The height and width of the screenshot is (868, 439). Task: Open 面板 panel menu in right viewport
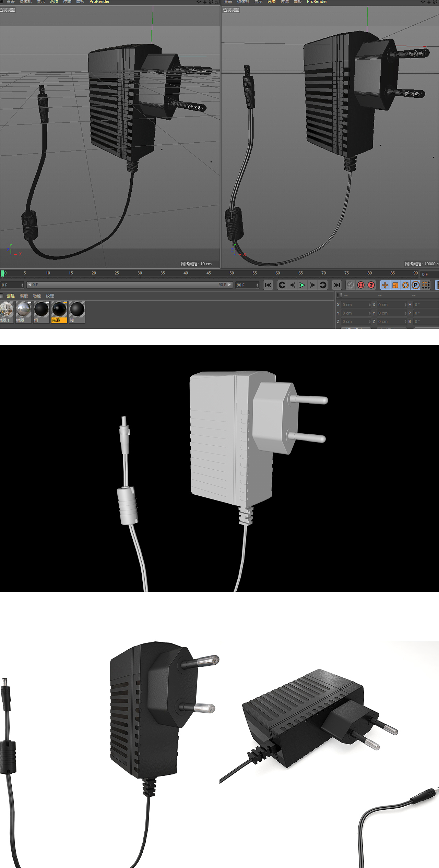pyautogui.click(x=298, y=2)
